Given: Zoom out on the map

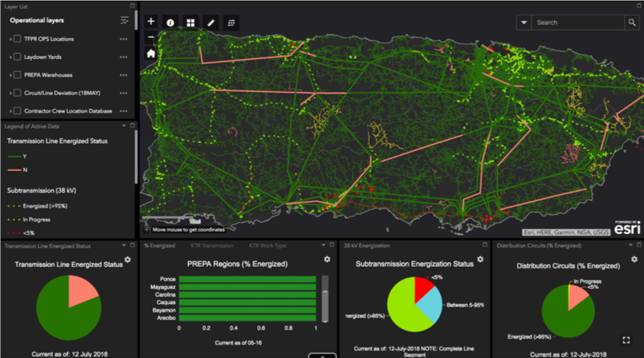Looking at the screenshot, I should tap(151, 37).
